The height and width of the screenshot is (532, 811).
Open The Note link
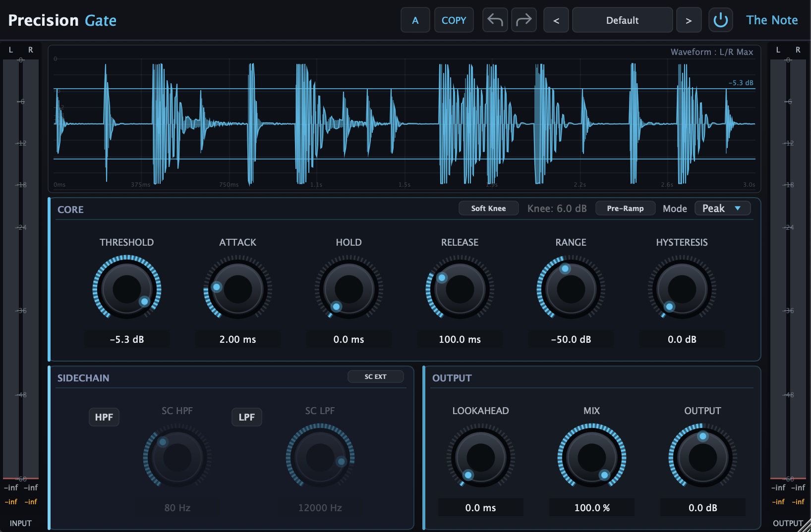click(772, 20)
